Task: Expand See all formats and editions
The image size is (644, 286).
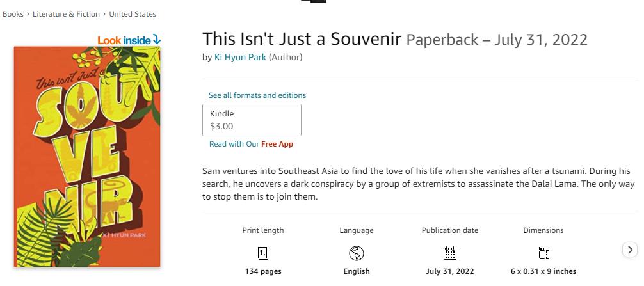Action: (x=257, y=95)
